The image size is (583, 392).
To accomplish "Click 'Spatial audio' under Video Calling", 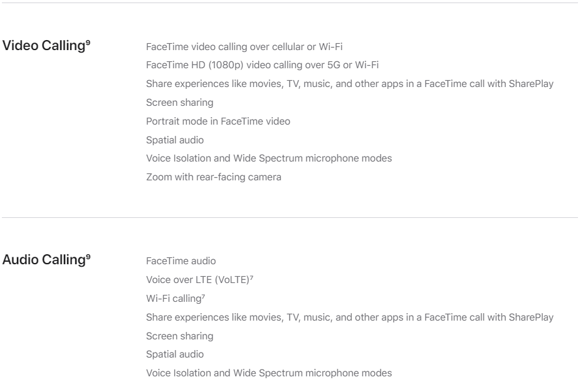I will [175, 140].
